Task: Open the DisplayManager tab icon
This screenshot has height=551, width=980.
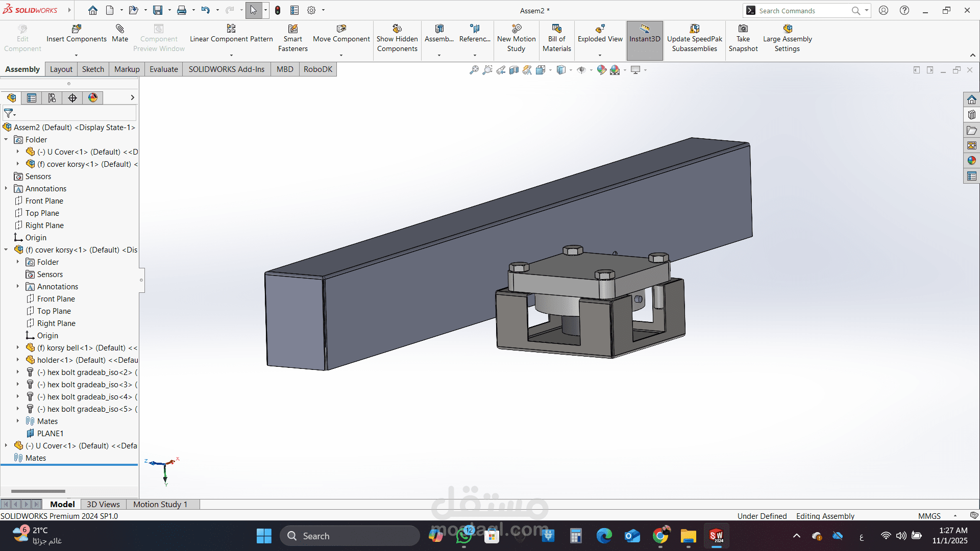Action: tap(93, 98)
